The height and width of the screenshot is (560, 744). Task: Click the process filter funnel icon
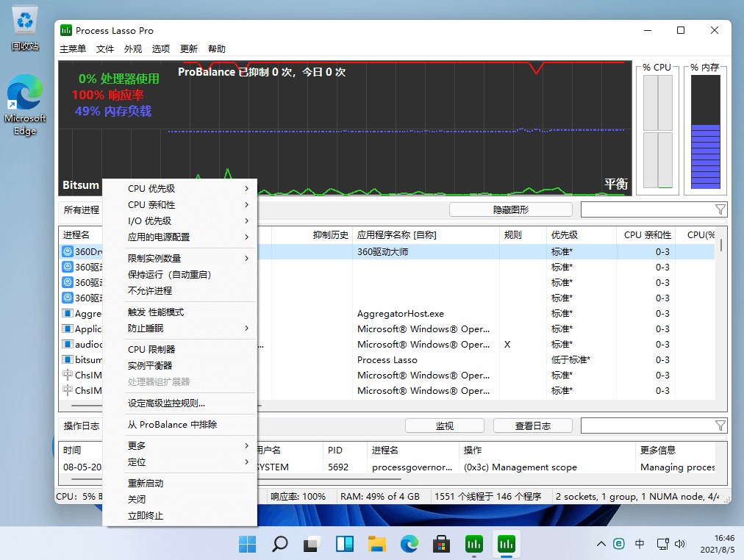pos(720,209)
